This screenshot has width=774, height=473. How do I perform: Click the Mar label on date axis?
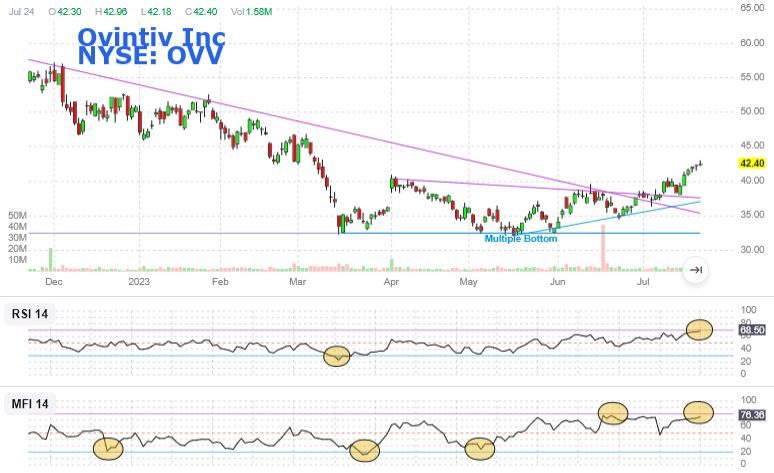(x=297, y=282)
